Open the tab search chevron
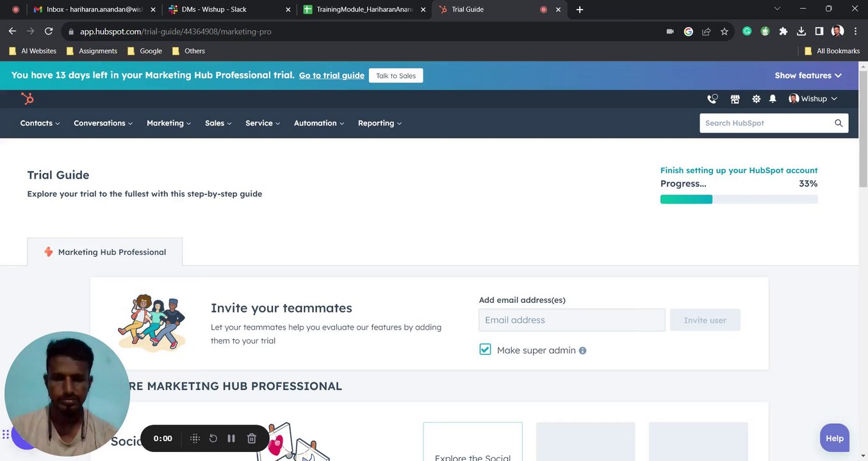868x461 pixels. click(777, 9)
